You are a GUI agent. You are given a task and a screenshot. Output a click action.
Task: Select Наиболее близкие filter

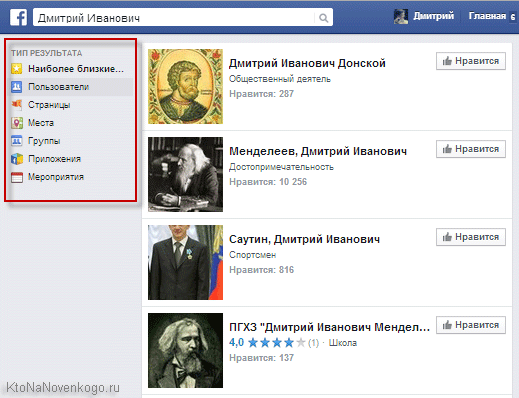coord(70,69)
